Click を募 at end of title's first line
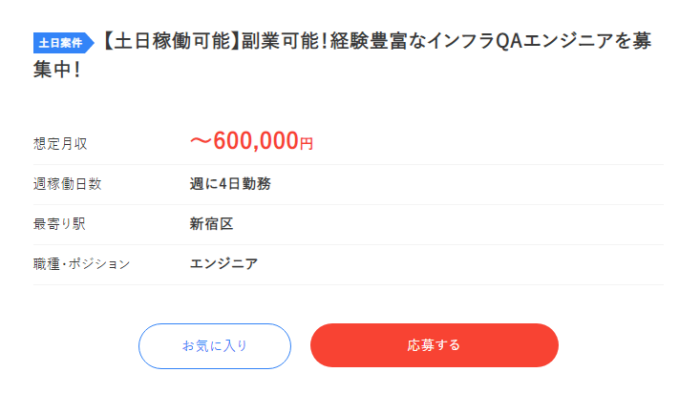This screenshot has height=393, width=700. pos(633,41)
